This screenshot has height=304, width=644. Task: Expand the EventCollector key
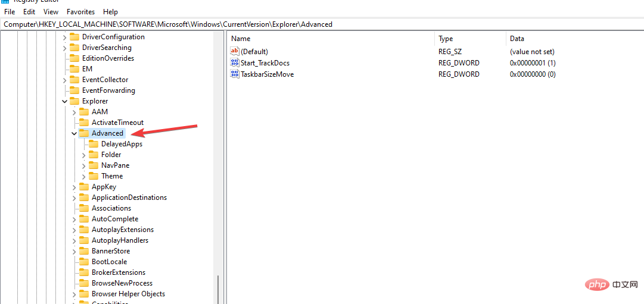point(64,80)
